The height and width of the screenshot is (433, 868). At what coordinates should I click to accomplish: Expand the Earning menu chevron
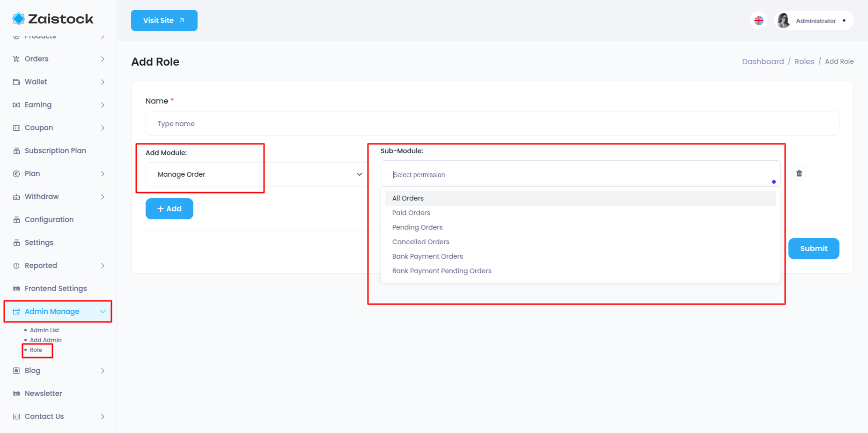pos(103,105)
